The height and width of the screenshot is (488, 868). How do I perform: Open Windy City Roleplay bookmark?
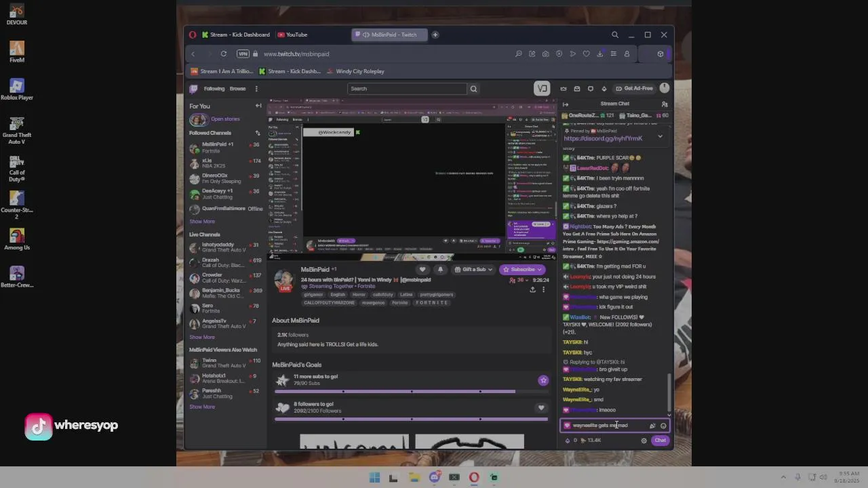[x=355, y=71]
